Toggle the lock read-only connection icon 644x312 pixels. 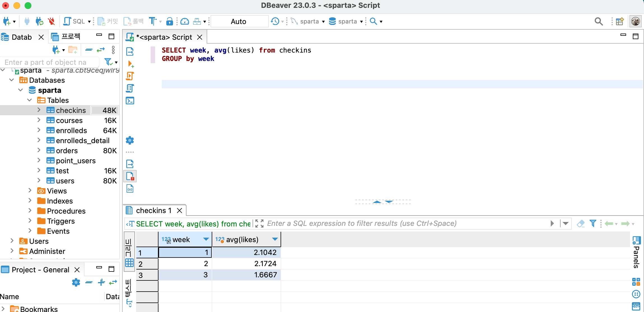tap(169, 22)
